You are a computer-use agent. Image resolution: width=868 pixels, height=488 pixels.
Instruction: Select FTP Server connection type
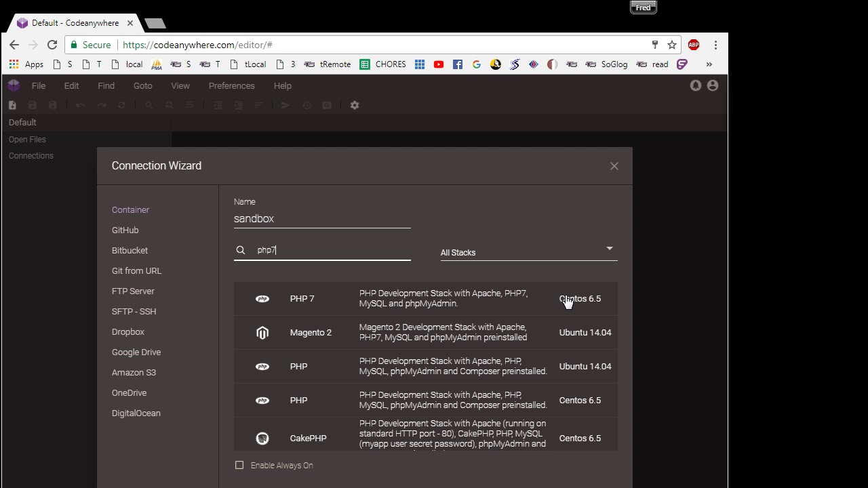pyautogui.click(x=133, y=291)
